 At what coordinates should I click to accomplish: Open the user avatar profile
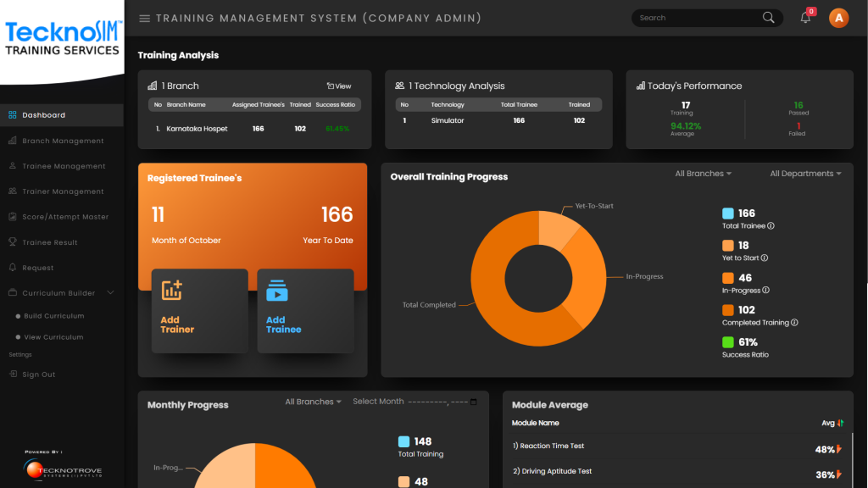click(838, 18)
